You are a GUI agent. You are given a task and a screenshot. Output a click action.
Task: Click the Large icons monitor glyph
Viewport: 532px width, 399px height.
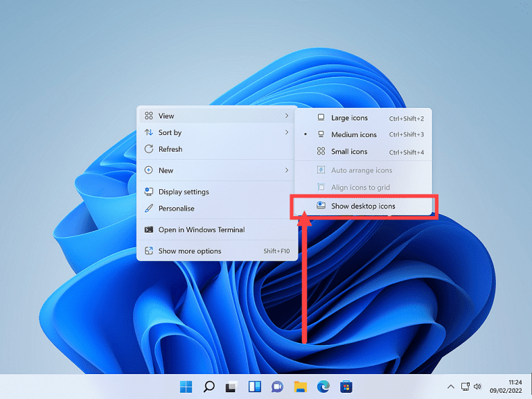pyautogui.click(x=321, y=117)
